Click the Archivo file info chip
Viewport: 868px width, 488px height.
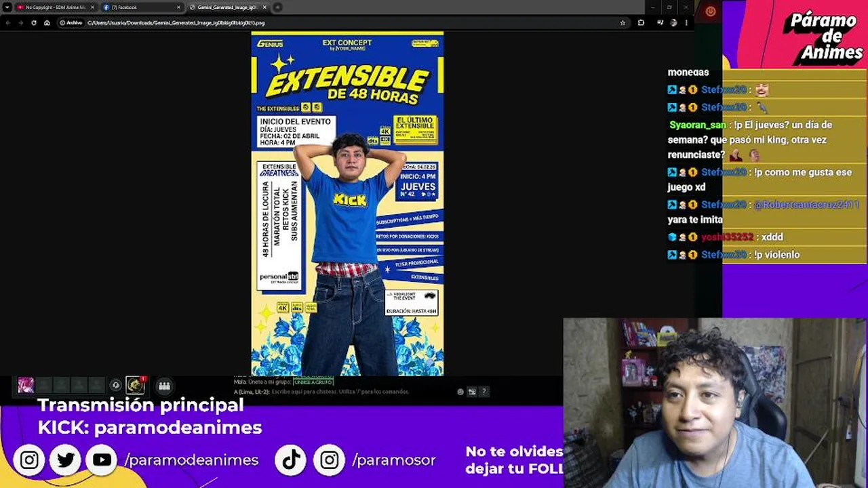click(71, 22)
